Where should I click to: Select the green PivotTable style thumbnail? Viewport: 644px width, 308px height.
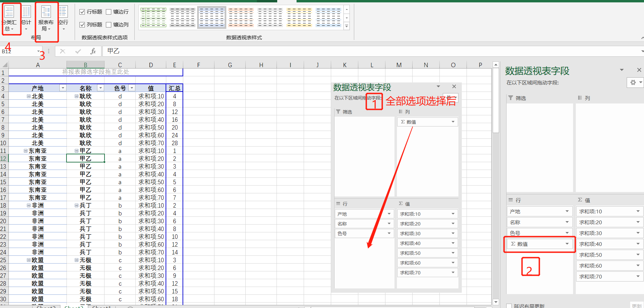(153, 17)
